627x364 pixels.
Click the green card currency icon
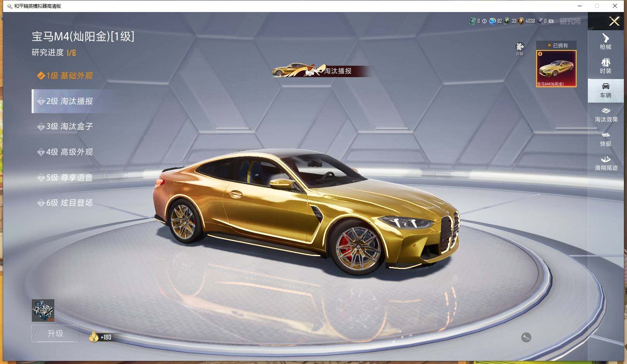(473, 21)
